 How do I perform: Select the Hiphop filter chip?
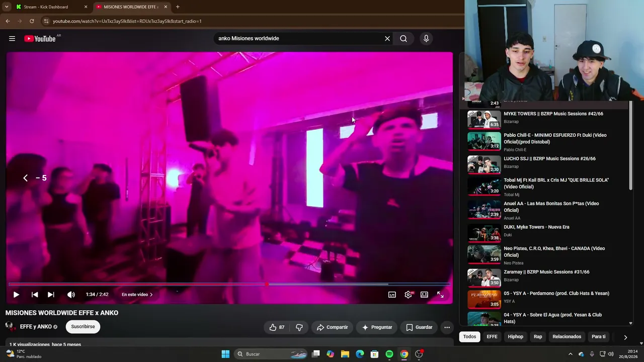coord(515,337)
